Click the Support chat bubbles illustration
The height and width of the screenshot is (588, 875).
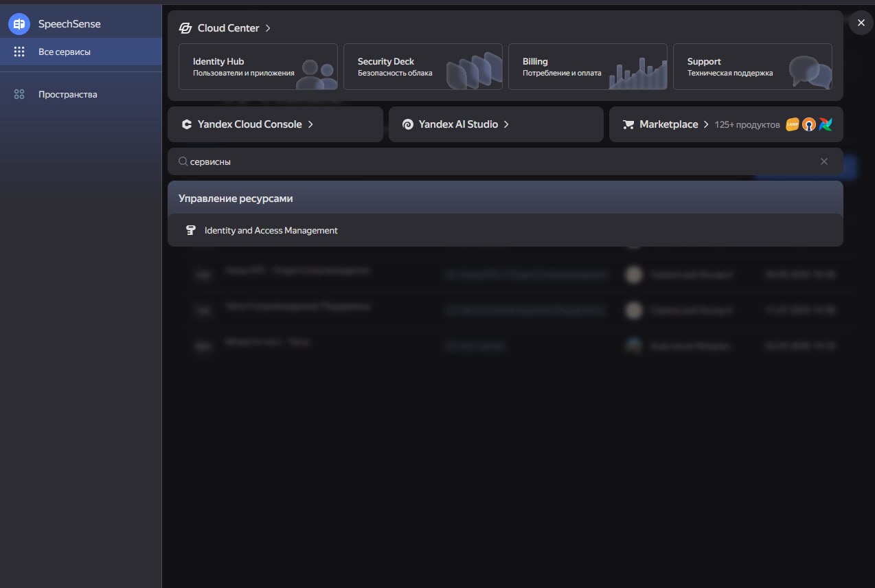tap(810, 72)
